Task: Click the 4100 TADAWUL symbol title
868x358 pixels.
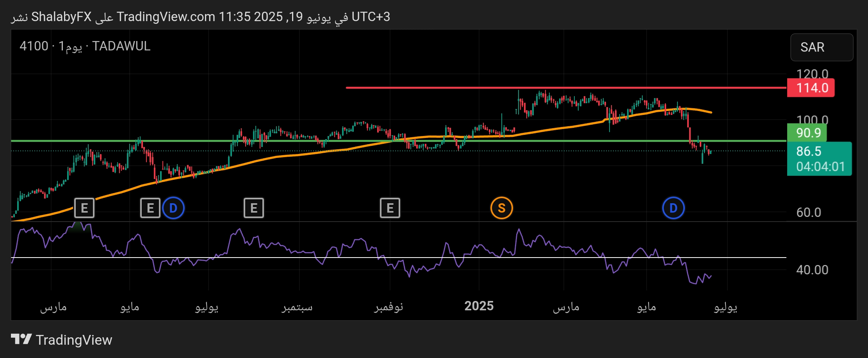Action: [x=85, y=46]
